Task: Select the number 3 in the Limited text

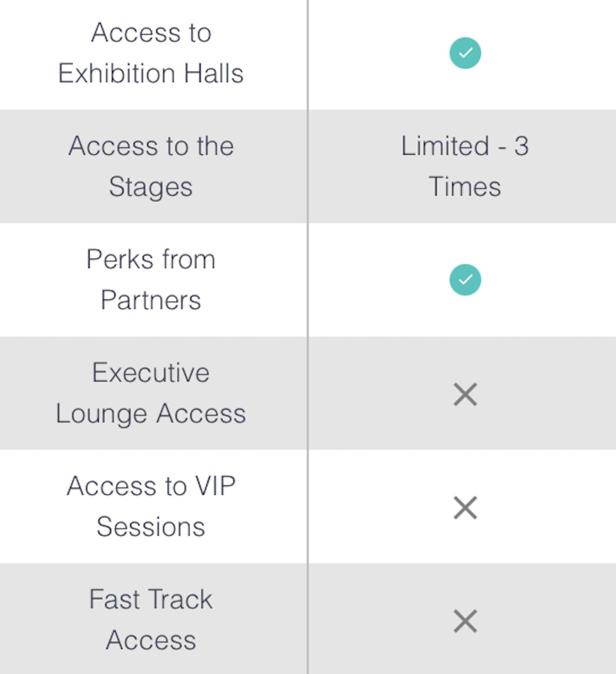Action: 522,146
